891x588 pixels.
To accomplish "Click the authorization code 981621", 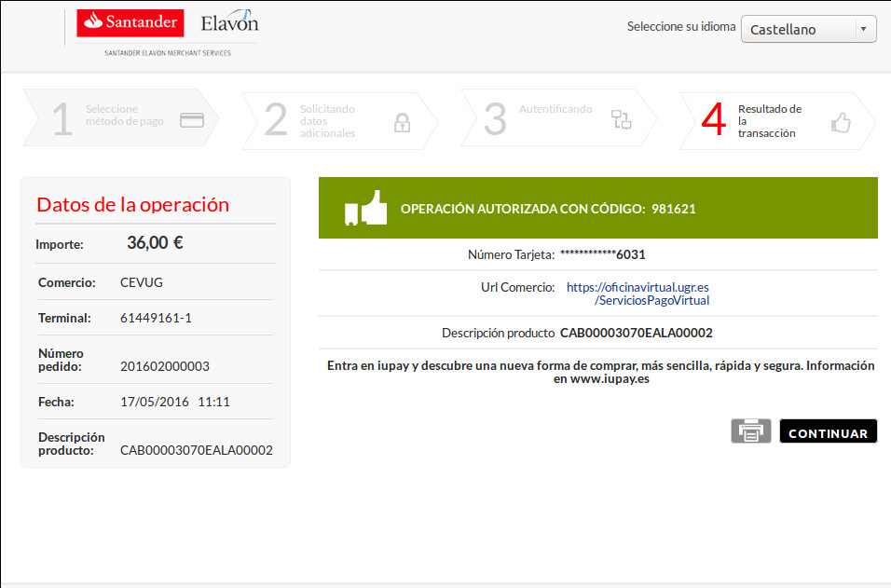I will point(674,209).
